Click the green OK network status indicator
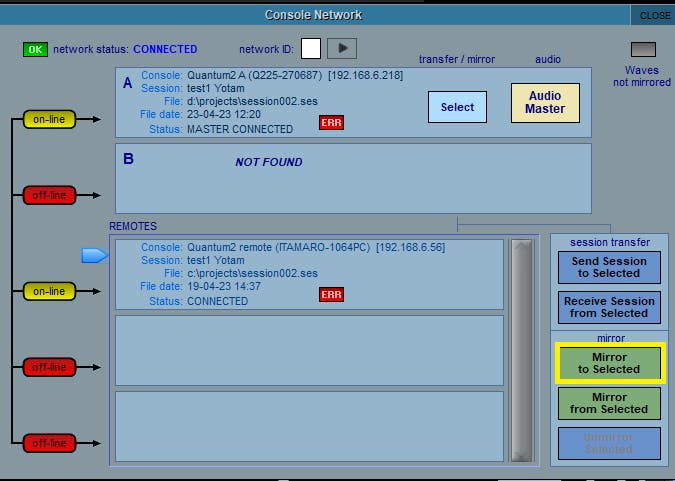 [35, 49]
